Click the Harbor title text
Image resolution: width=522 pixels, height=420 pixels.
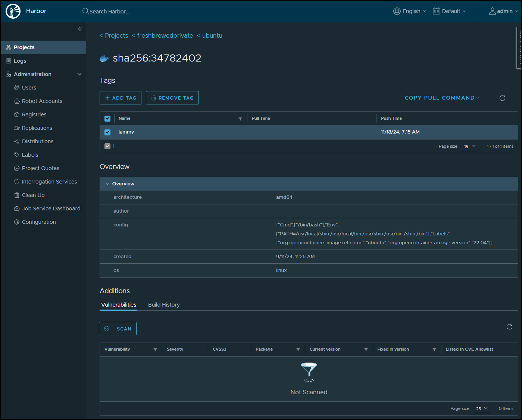point(36,11)
